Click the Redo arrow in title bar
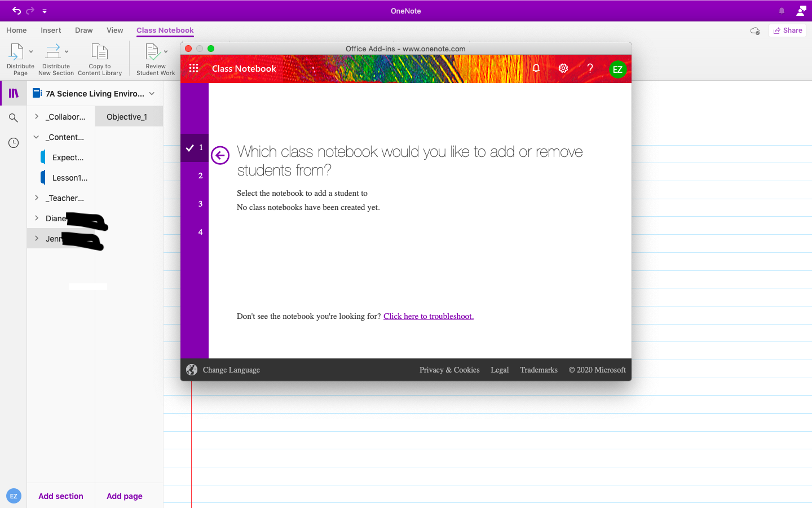Viewport: 812px width, 508px height. tap(30, 11)
